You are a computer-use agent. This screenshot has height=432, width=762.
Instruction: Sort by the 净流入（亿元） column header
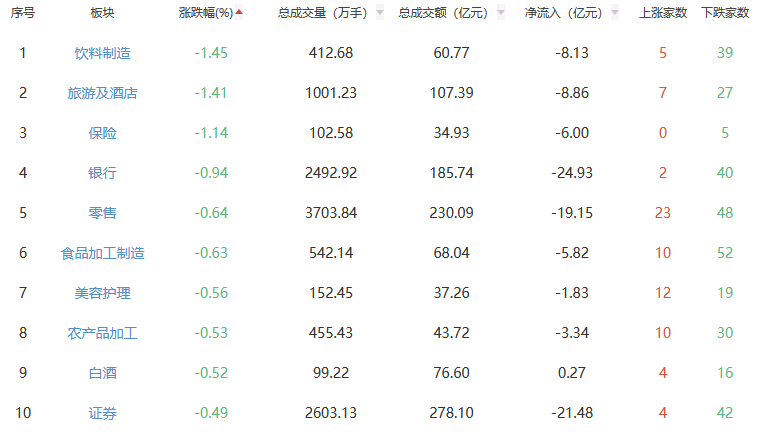click(563, 13)
